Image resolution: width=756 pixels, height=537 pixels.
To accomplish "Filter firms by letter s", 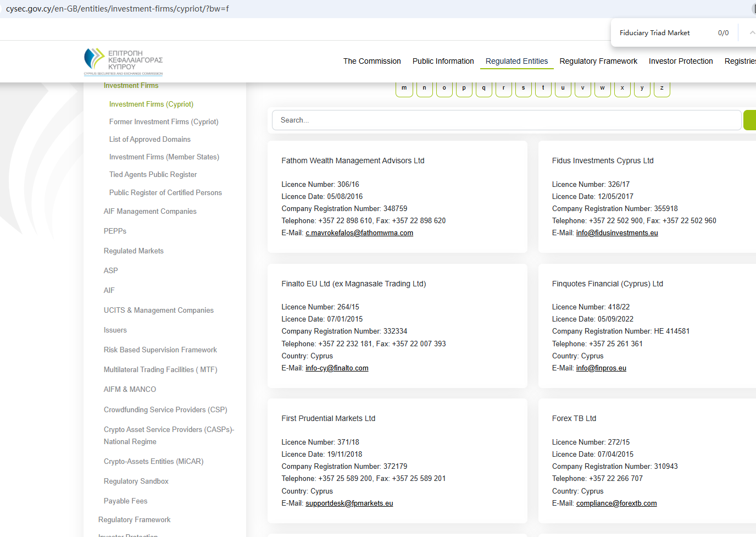I will click(x=523, y=88).
